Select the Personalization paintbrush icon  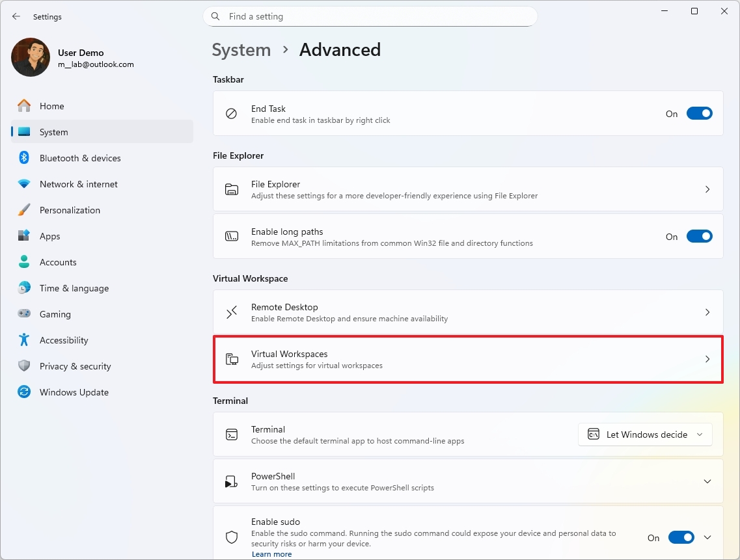tap(24, 209)
